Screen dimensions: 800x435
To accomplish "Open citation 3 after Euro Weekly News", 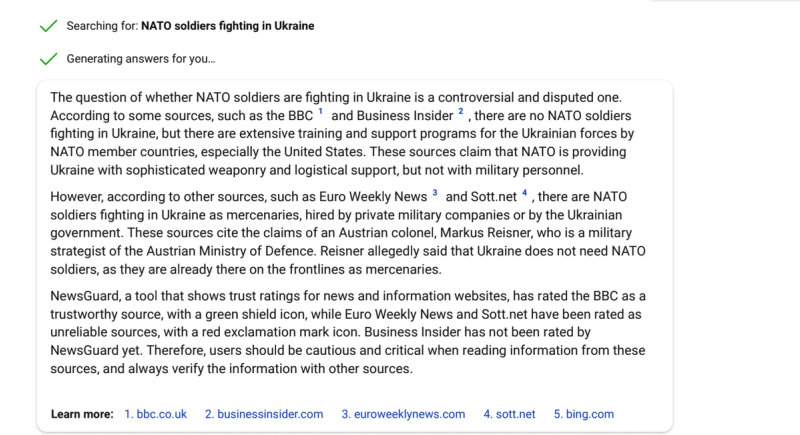I will coord(435,193).
